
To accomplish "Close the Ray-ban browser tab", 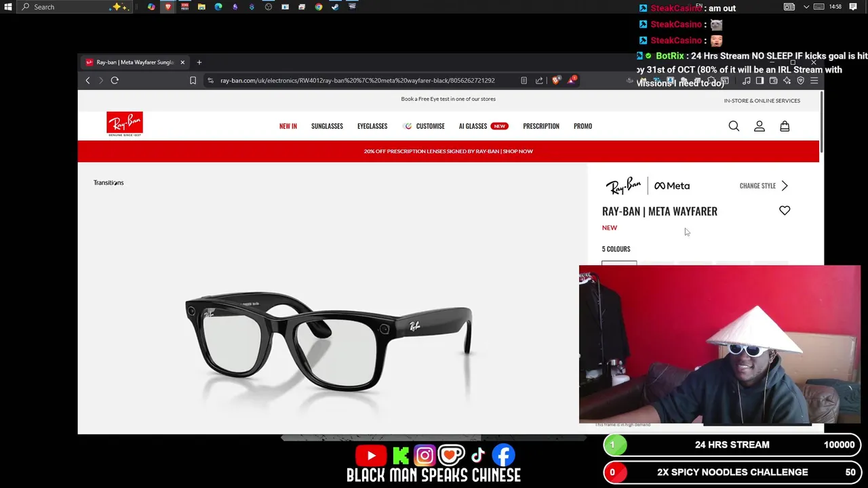I will [182, 62].
